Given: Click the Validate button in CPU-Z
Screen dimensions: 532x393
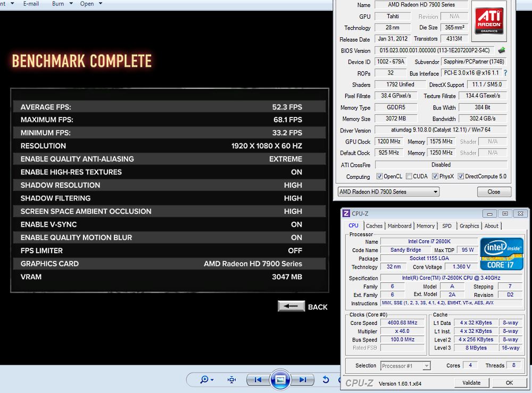Looking at the screenshot, I should coord(471,382).
